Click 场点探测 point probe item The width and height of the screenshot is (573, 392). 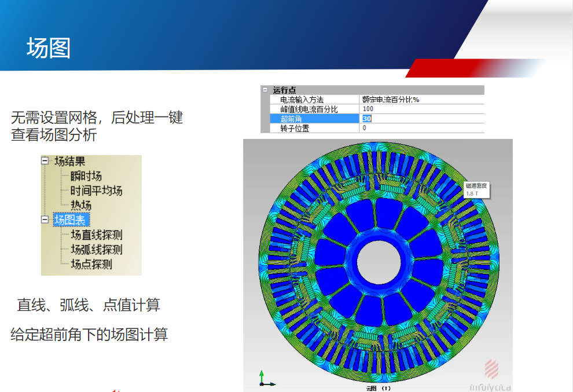pyautogui.click(x=91, y=264)
